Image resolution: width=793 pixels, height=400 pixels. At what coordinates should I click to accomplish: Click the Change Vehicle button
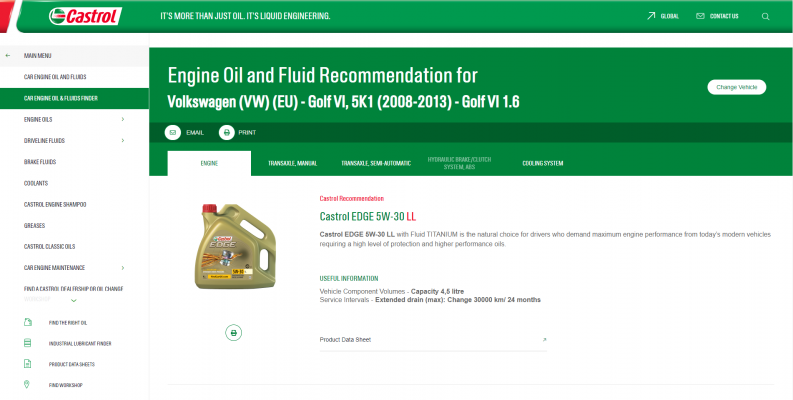point(736,87)
